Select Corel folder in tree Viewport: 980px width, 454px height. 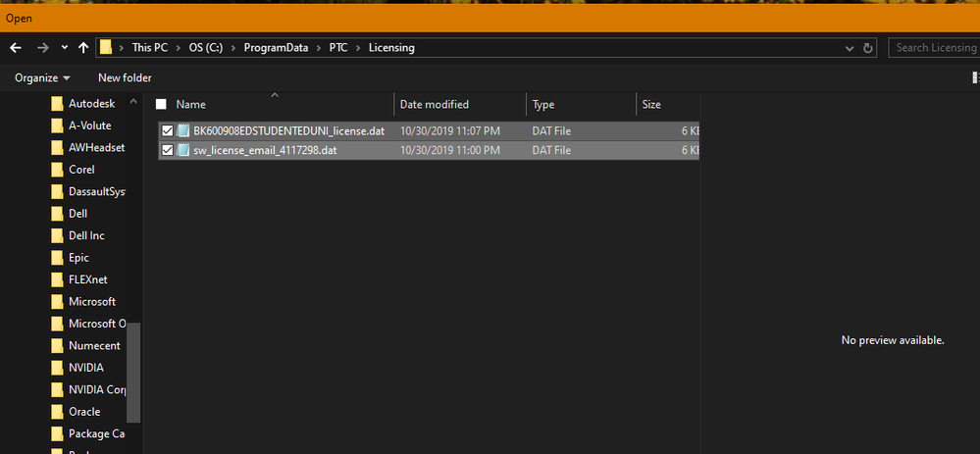[x=81, y=170]
